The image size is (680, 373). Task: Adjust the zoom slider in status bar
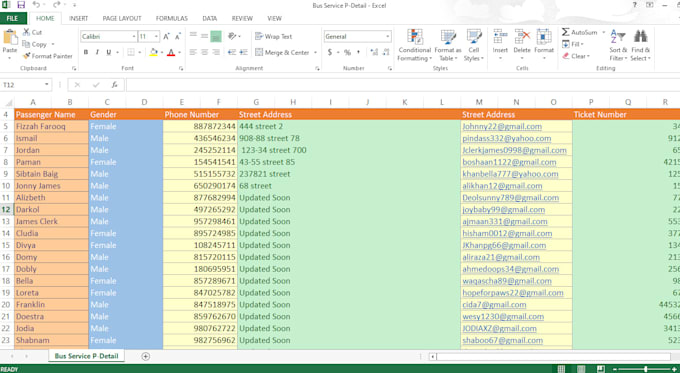point(646,369)
